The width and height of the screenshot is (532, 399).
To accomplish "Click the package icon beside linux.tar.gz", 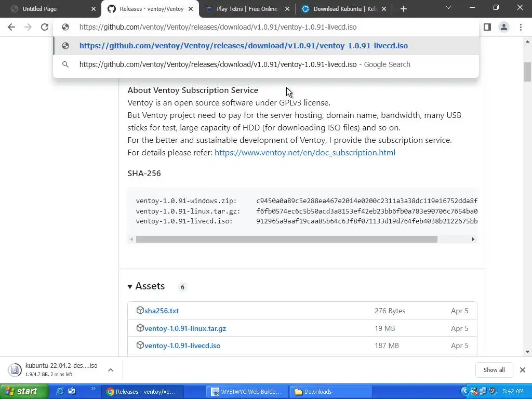I will 140,328.
